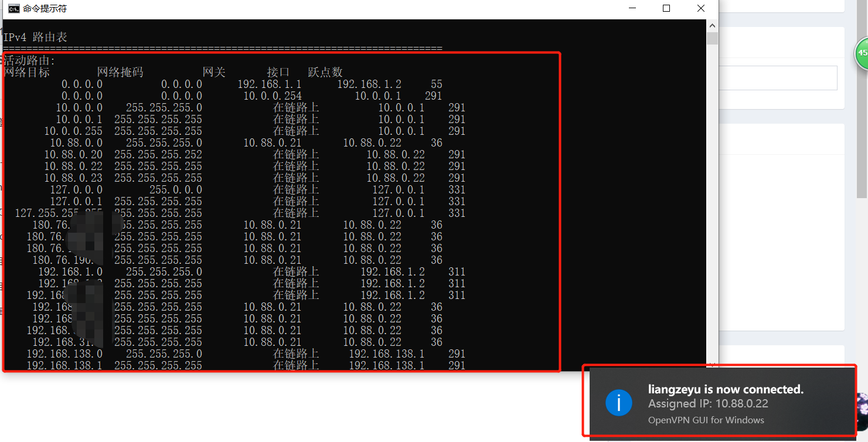Click the 'Assigned IP: 10.88.0.22' text

[708, 404]
